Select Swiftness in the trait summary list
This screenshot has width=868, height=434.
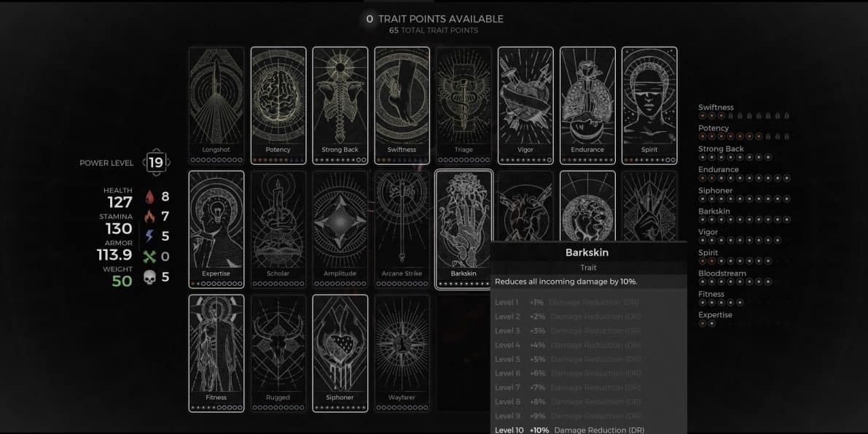click(x=716, y=107)
